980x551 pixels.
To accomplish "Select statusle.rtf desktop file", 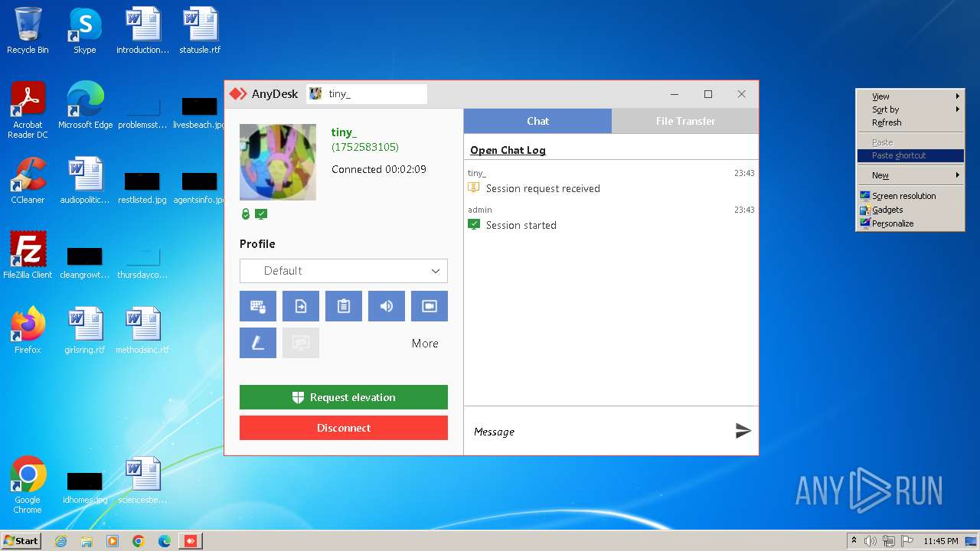I will point(200,31).
